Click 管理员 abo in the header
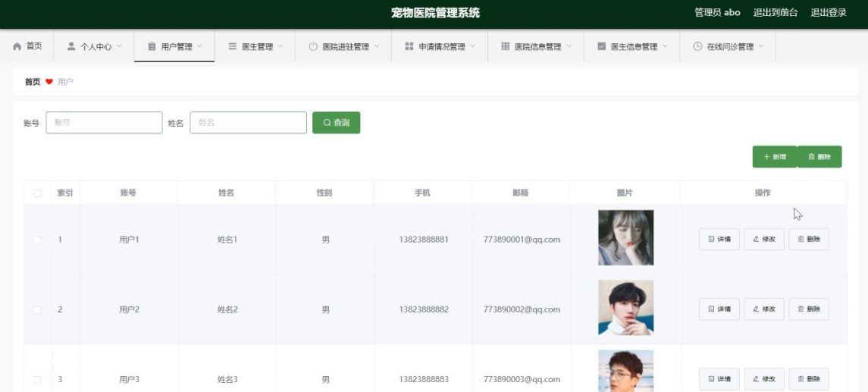868x392 pixels. 717,13
